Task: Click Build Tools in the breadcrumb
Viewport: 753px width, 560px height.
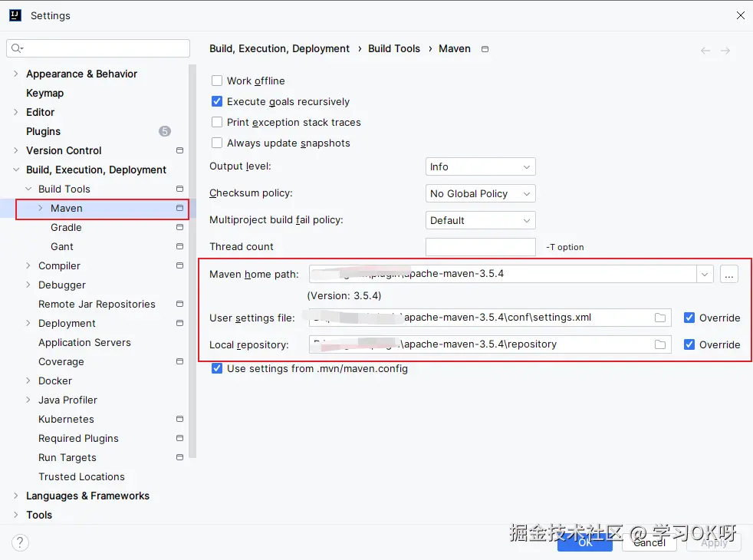Action: click(x=394, y=48)
